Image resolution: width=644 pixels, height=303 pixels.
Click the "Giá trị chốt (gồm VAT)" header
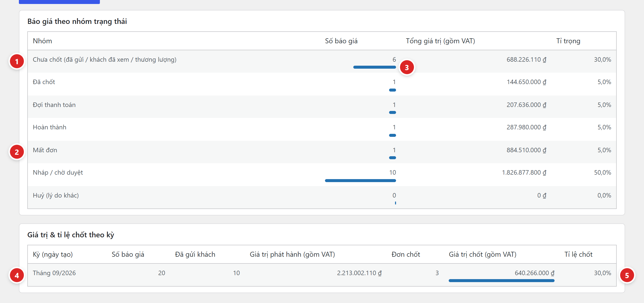[483, 254]
